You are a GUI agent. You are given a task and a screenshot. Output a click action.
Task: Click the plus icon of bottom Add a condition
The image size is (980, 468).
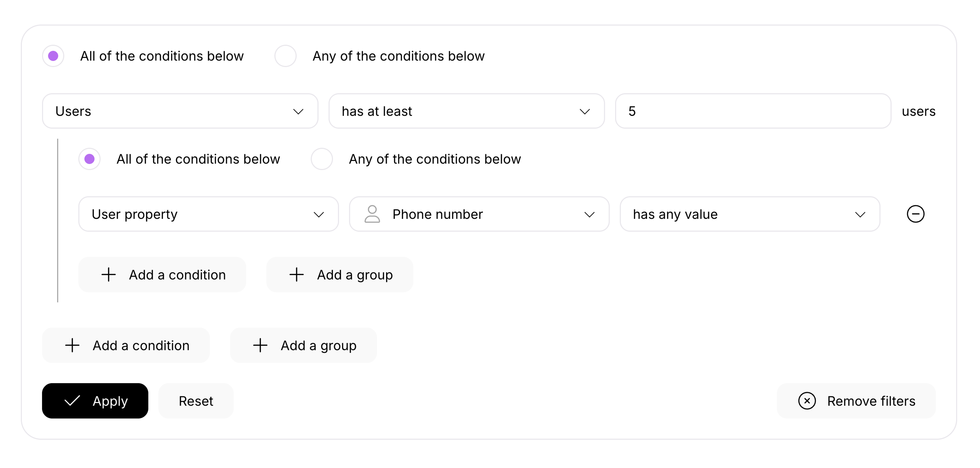point(72,345)
